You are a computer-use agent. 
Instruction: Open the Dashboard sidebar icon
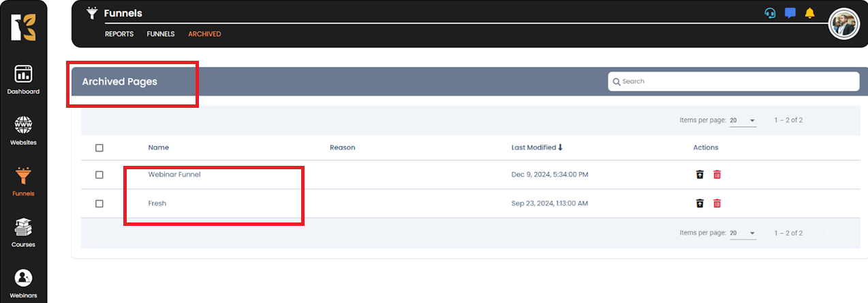(23, 74)
